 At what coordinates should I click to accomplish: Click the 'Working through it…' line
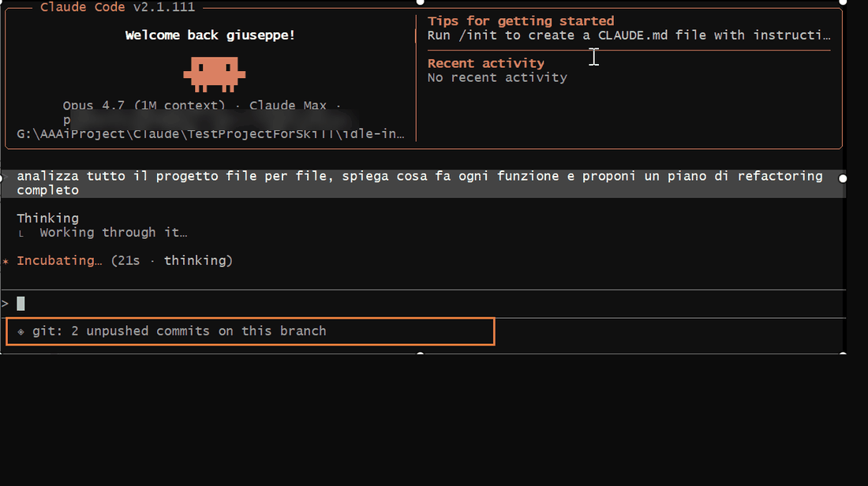click(x=114, y=233)
